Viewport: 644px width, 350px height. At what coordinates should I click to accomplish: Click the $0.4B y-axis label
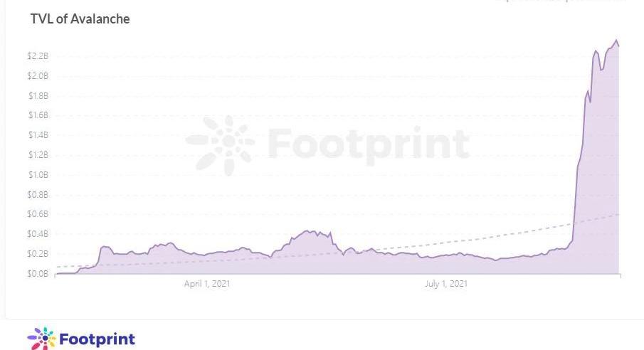click(x=38, y=234)
